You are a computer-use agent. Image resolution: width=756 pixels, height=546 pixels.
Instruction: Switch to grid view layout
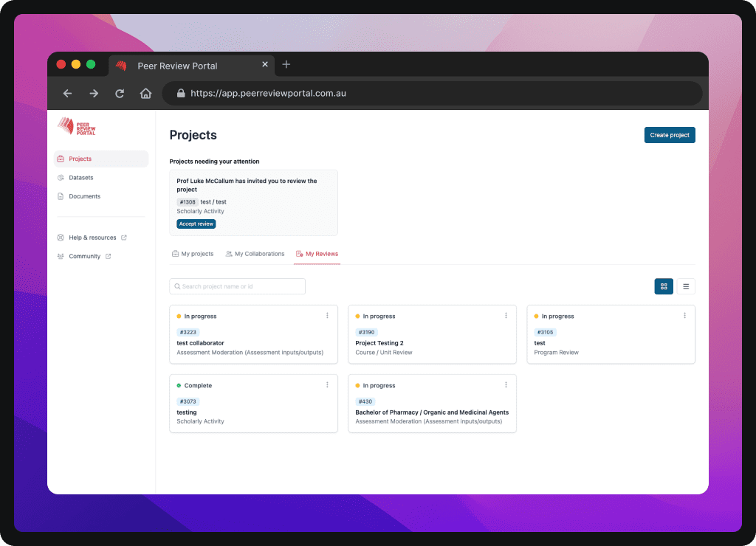664,286
